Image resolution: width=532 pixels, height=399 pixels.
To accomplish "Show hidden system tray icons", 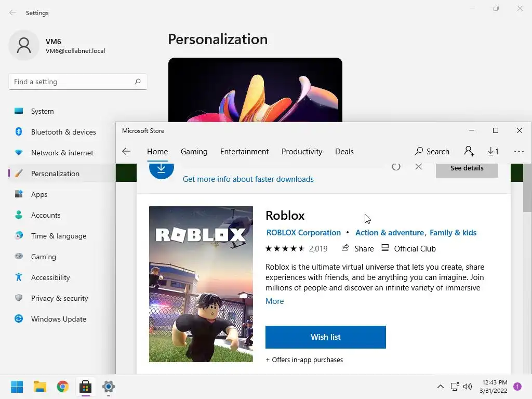I will [441, 387].
